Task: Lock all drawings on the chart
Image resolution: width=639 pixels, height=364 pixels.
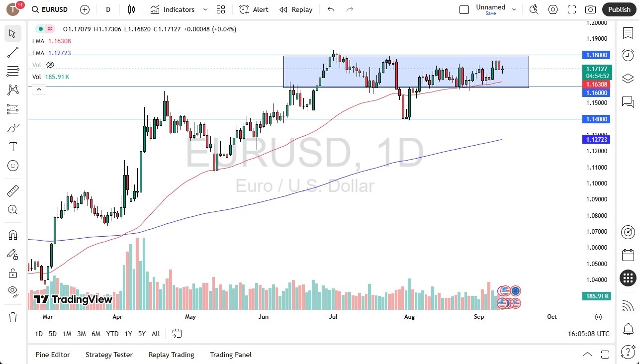Action: (12, 273)
